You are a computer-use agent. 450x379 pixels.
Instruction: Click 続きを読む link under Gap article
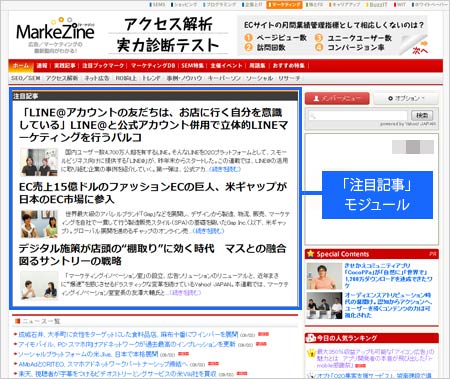(208, 231)
